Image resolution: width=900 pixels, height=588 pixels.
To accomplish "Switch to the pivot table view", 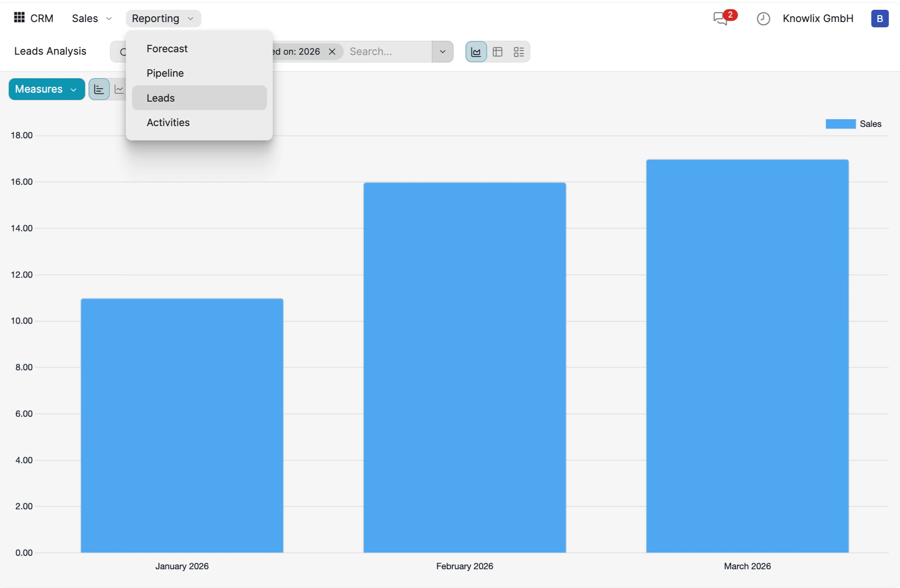I will [497, 51].
